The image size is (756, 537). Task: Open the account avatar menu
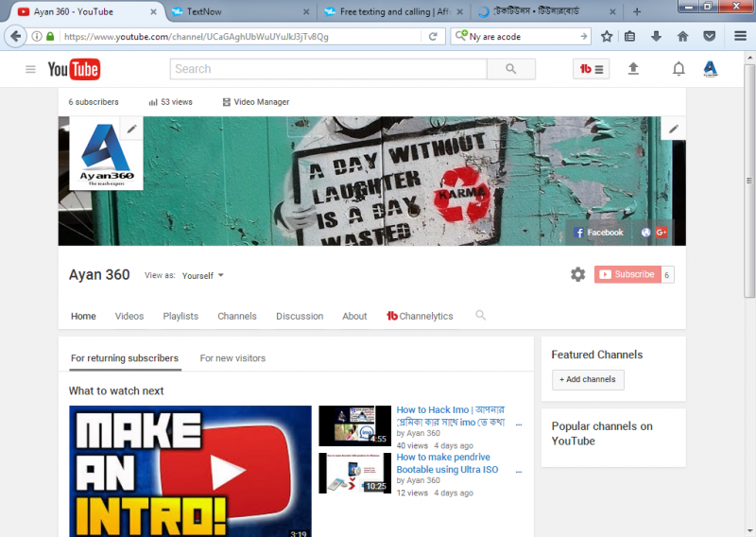(x=711, y=69)
